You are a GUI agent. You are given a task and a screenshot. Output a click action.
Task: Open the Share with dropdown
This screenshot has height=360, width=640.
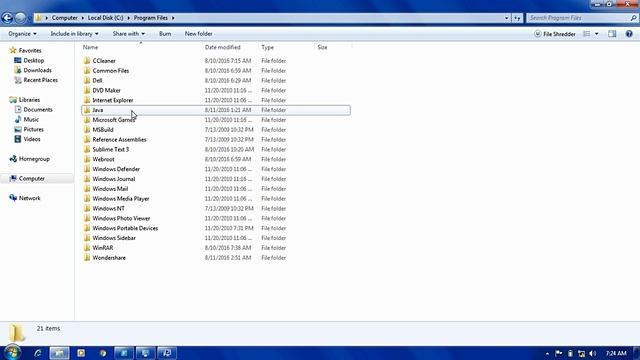[129, 34]
